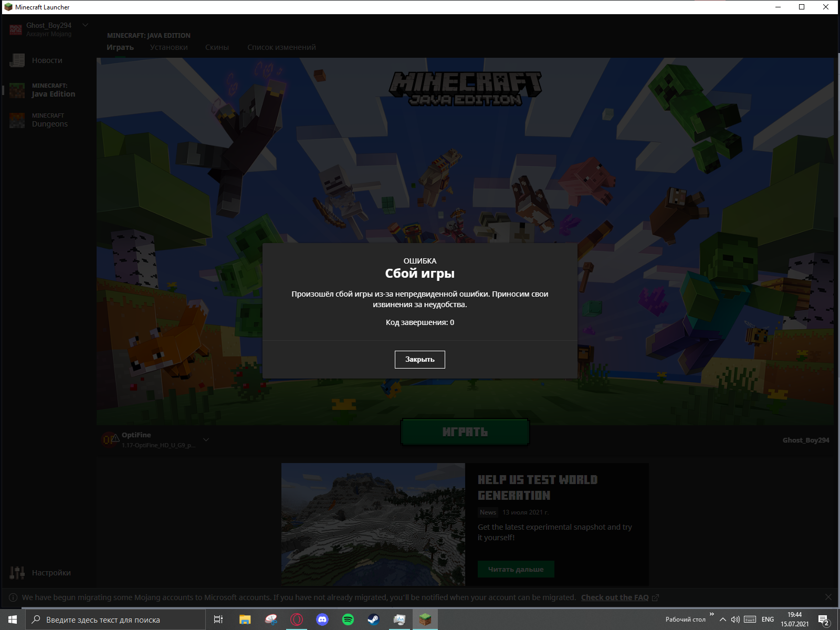This screenshot has height=630, width=840.
Task: Switch to the Скины tab
Action: (x=217, y=47)
